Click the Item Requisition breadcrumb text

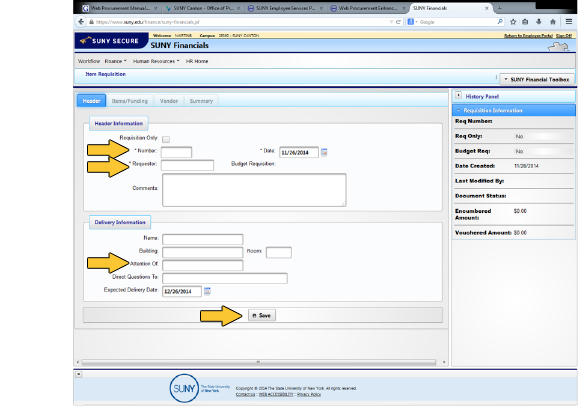pyautogui.click(x=105, y=74)
